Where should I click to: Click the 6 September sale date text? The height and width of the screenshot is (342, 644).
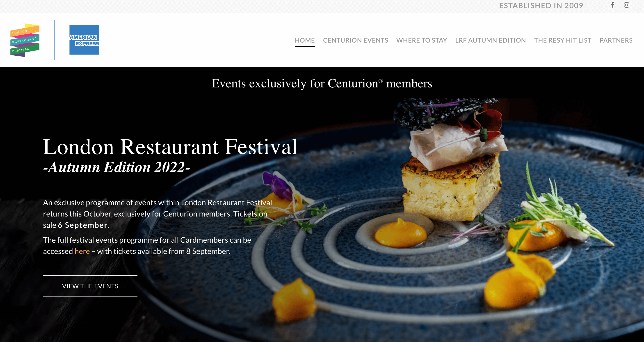83,225
